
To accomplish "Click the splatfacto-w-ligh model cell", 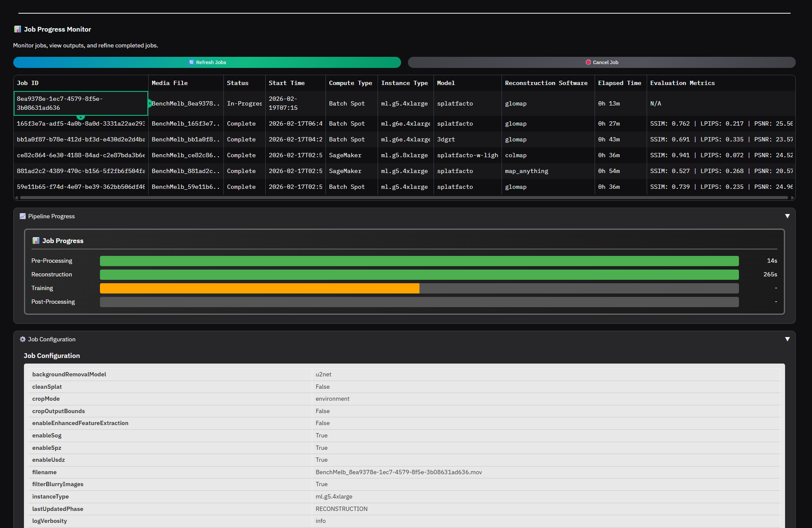I will pos(468,155).
